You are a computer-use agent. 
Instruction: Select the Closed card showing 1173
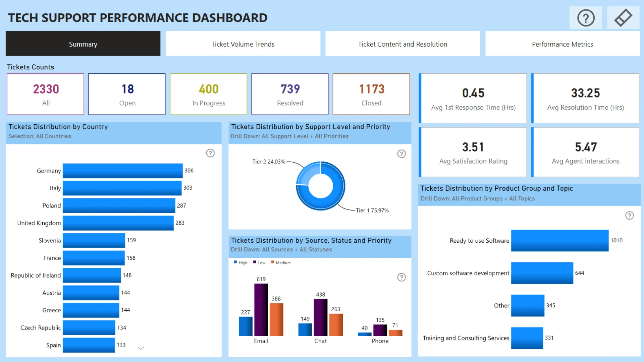371,94
